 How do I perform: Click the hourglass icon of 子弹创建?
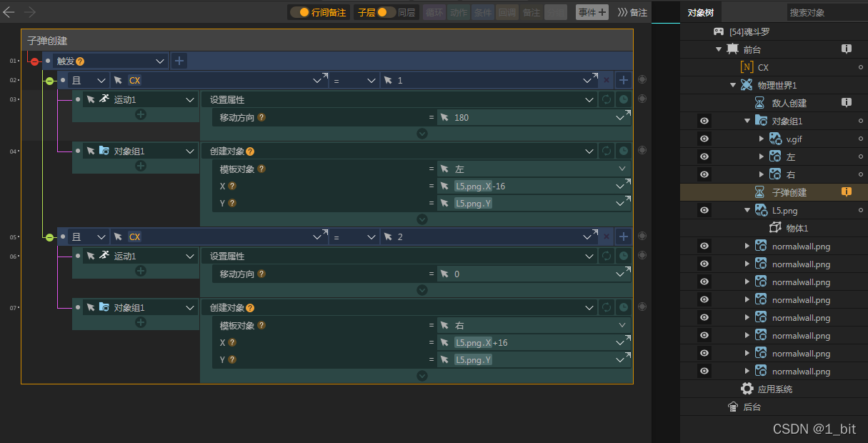(760, 192)
